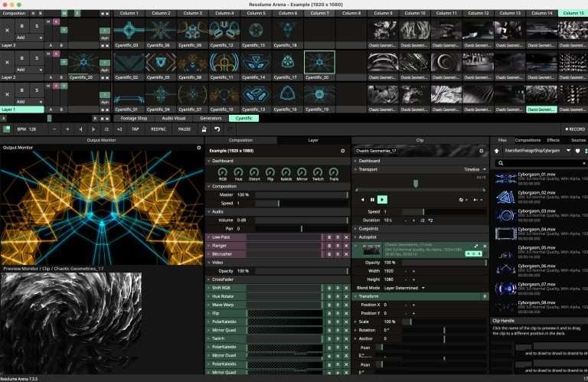The height and width of the screenshot is (382, 588).
Task: Open the file path dropdown in Files panel
Action: 568,151
